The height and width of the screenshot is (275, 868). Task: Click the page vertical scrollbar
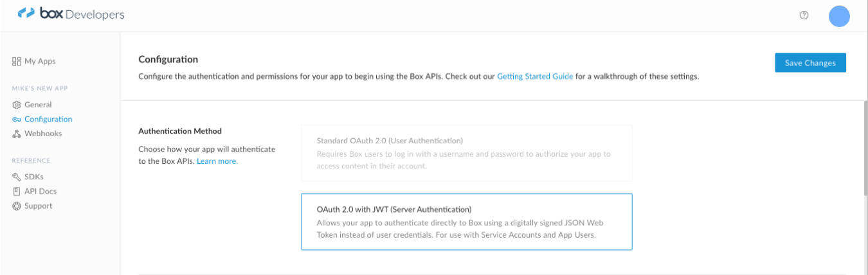coord(865,148)
